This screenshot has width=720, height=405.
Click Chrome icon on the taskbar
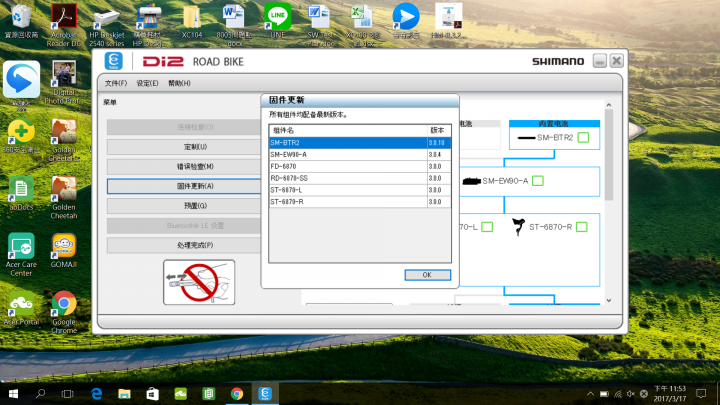point(237,394)
